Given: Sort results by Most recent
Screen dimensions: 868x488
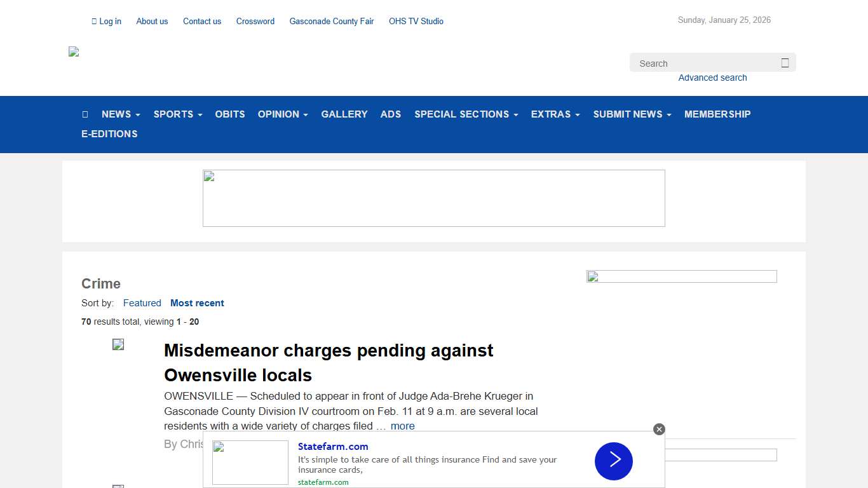Looking at the screenshot, I should [197, 303].
